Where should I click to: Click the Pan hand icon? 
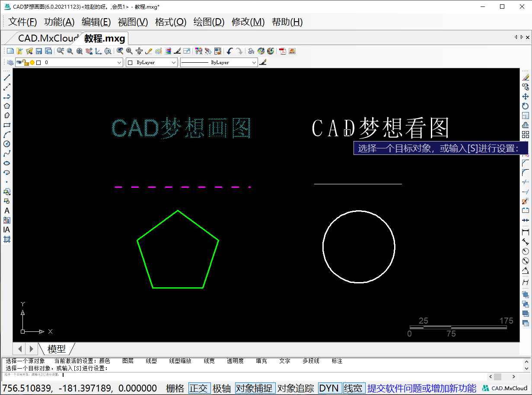[x=89, y=51]
